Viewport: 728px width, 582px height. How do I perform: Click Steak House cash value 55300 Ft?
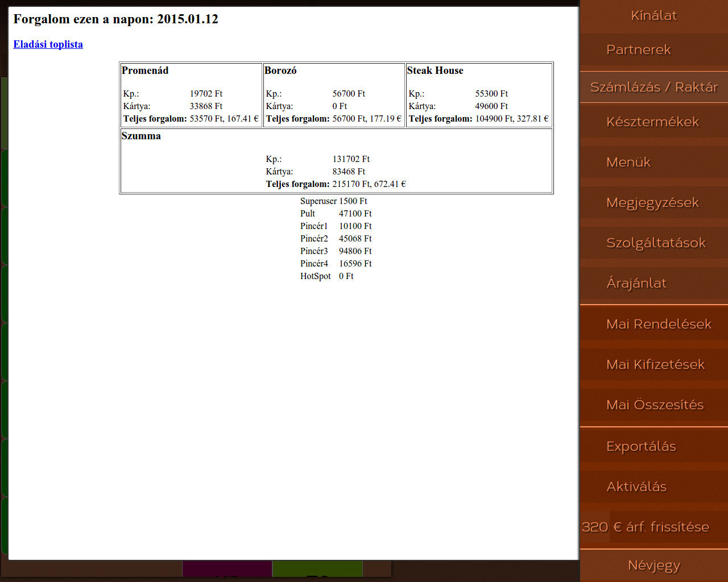tap(491, 94)
